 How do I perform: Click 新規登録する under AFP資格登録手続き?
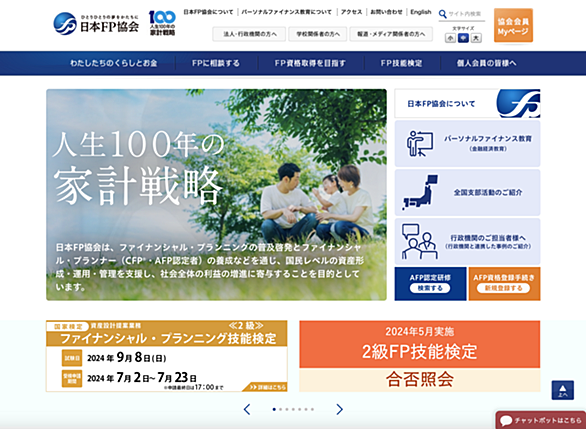pos(503,288)
